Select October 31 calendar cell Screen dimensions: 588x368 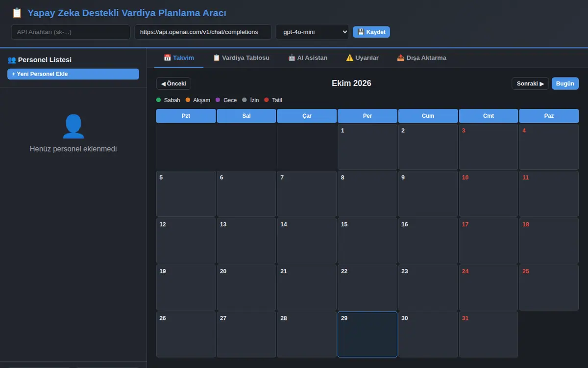(489, 334)
